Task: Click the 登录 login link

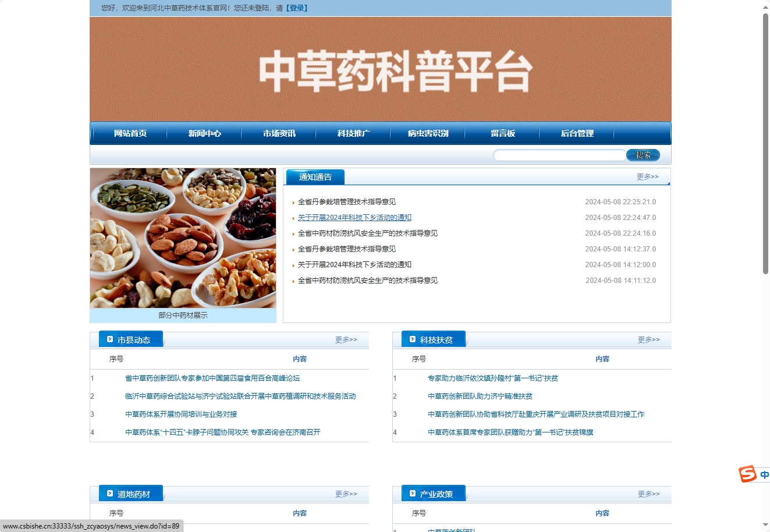Action: pyautogui.click(x=298, y=8)
